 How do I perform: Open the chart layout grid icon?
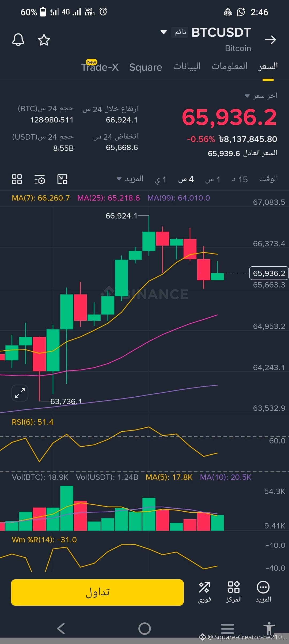(17, 179)
